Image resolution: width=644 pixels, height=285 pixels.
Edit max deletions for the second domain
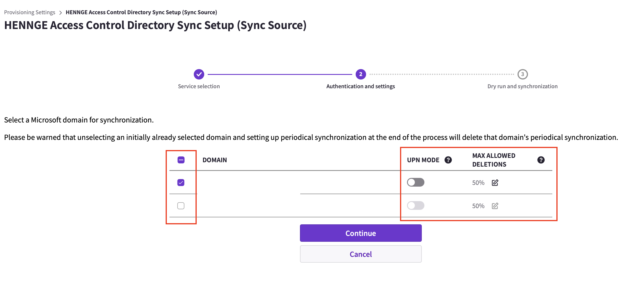495,206
